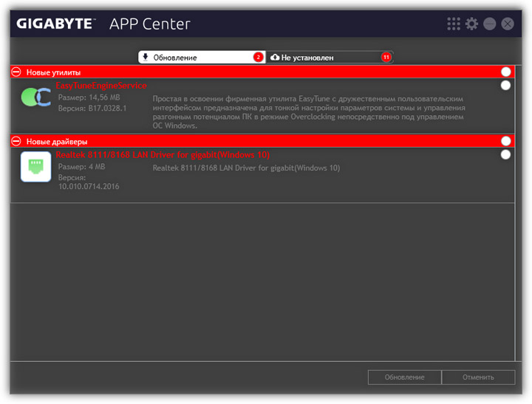Click the Обновление button at bottom
Viewport: 532px width, 404px height.
pos(404,377)
